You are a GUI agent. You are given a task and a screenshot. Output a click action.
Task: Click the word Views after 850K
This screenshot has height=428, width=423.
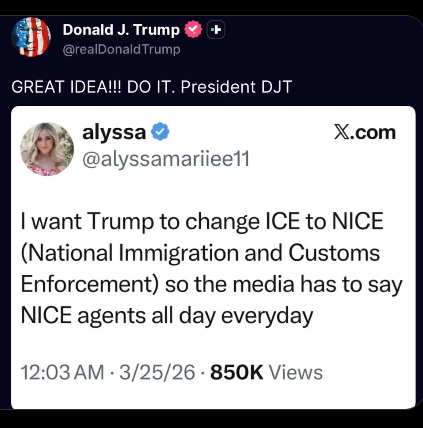[x=296, y=372]
